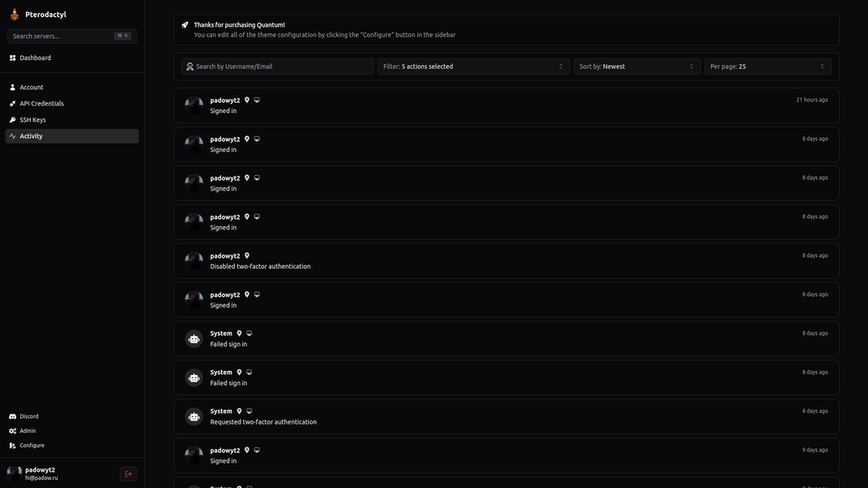
Task: Click the Discord icon in sidebar
Action: pyautogui.click(x=13, y=416)
